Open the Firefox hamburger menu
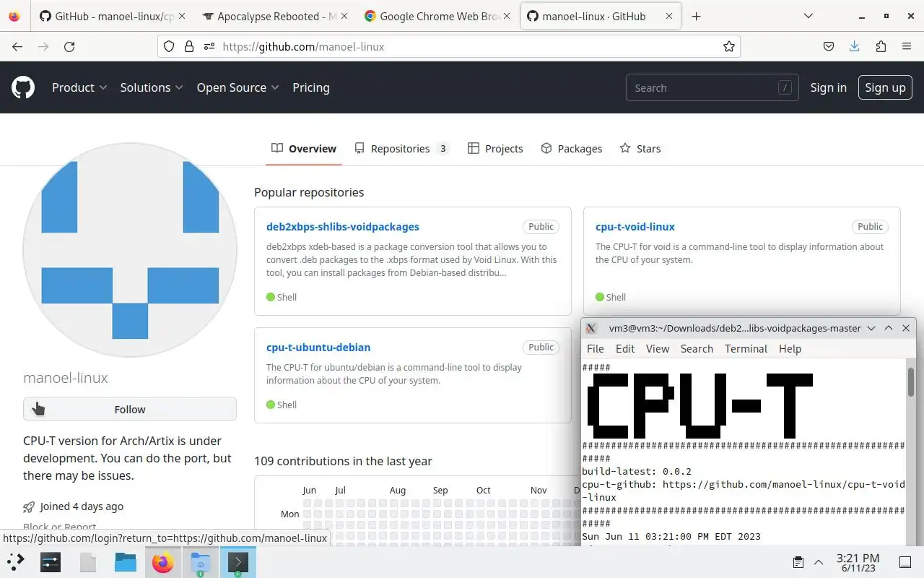The height and width of the screenshot is (578, 924). pyautogui.click(x=907, y=46)
